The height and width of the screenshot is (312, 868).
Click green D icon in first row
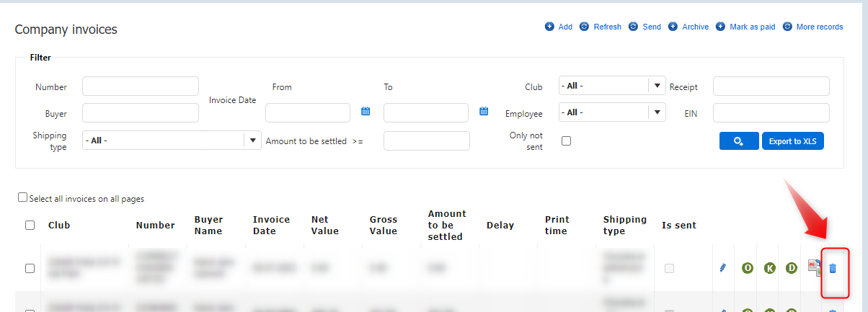(791, 268)
